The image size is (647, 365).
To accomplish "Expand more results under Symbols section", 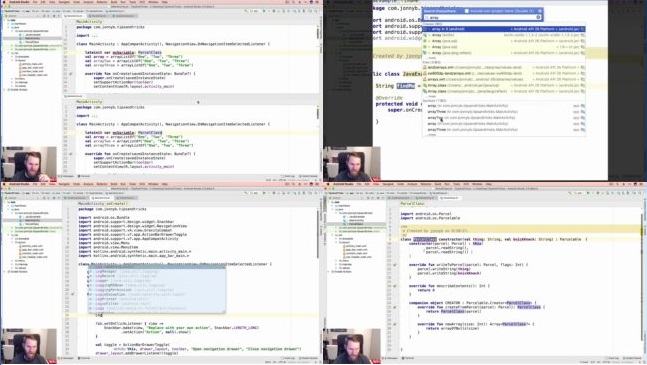I will pos(432,135).
